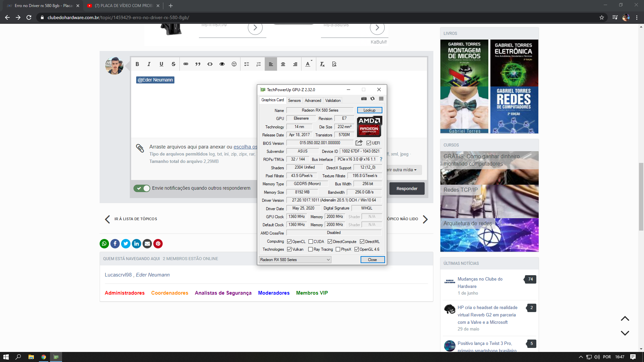
Task: Click the GPU-Z Close button
Action: [x=372, y=260]
